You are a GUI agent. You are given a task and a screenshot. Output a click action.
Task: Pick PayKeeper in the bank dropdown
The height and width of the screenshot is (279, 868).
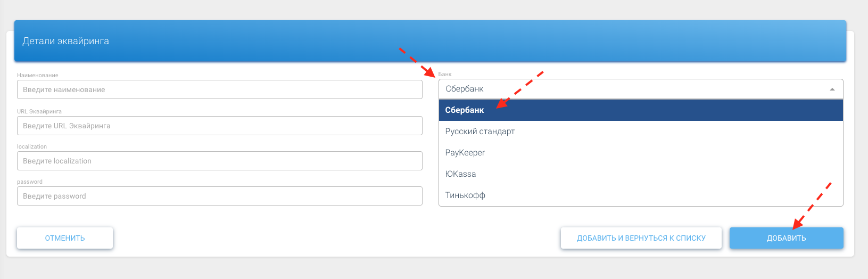(x=465, y=153)
